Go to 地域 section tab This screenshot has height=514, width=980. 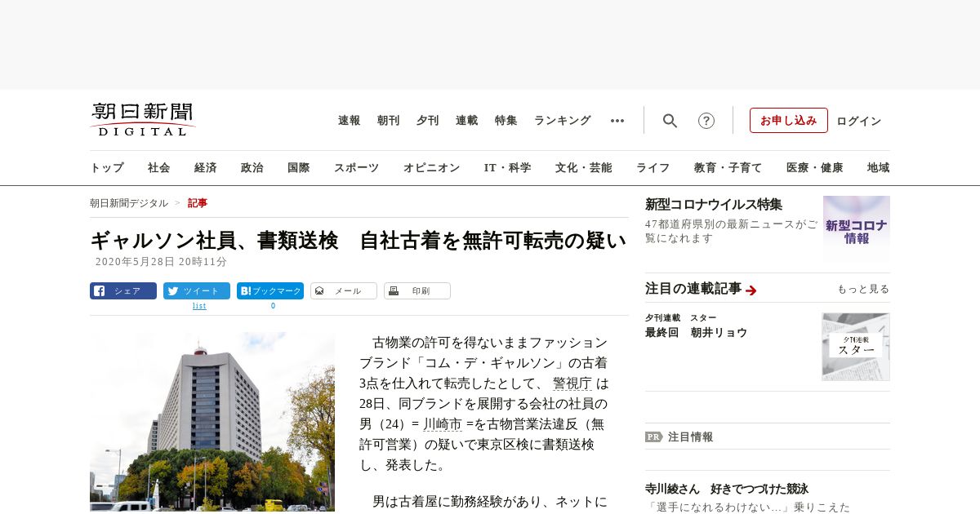click(879, 168)
